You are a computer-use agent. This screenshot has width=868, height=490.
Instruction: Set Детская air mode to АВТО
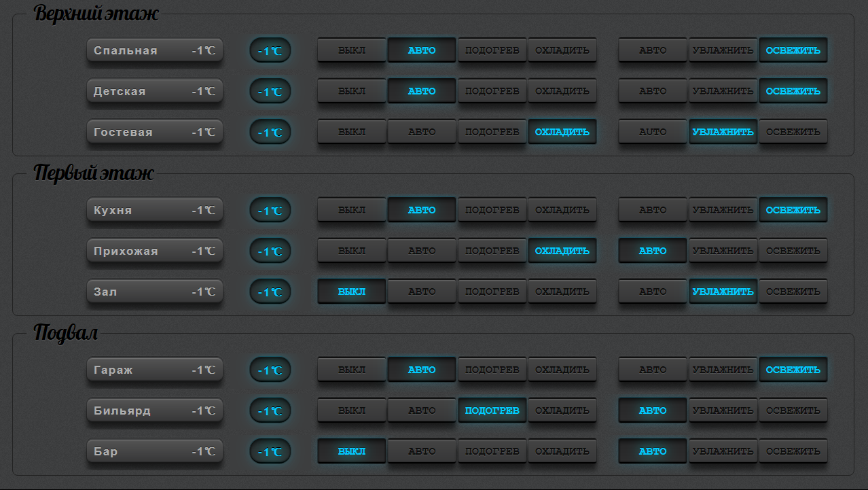[653, 91]
